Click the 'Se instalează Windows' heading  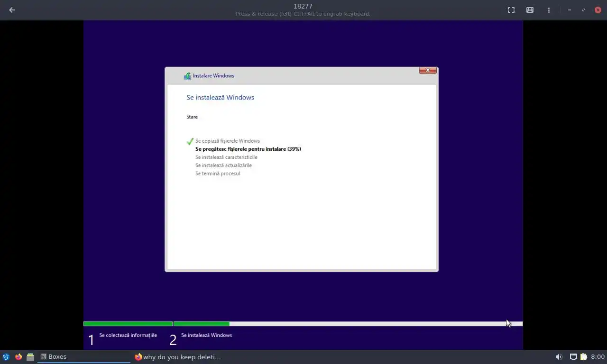[x=220, y=98]
